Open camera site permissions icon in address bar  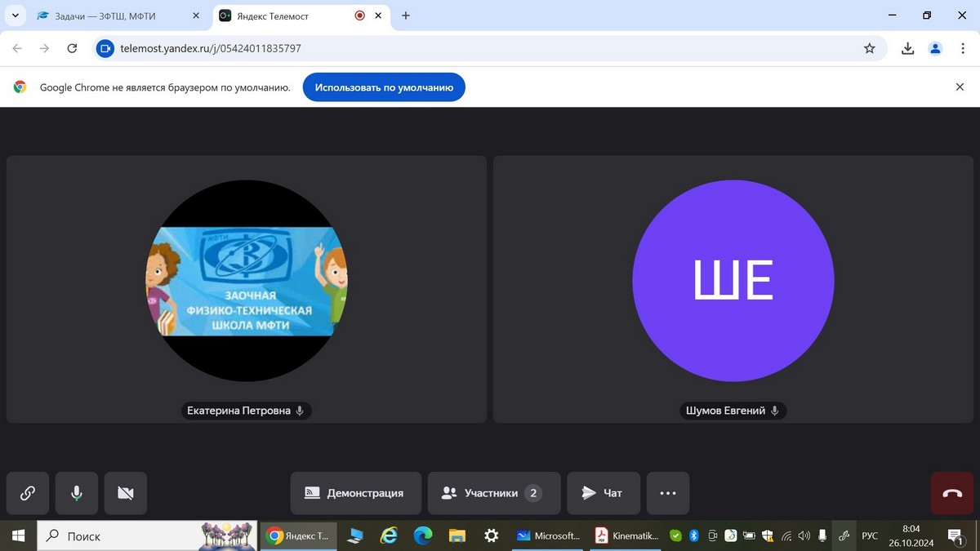click(105, 48)
